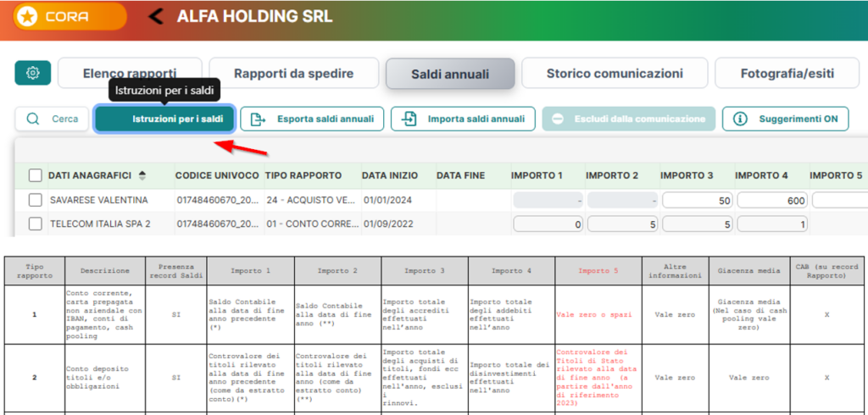
Task: Switch to Rapporti da spedire tab
Action: pos(293,73)
